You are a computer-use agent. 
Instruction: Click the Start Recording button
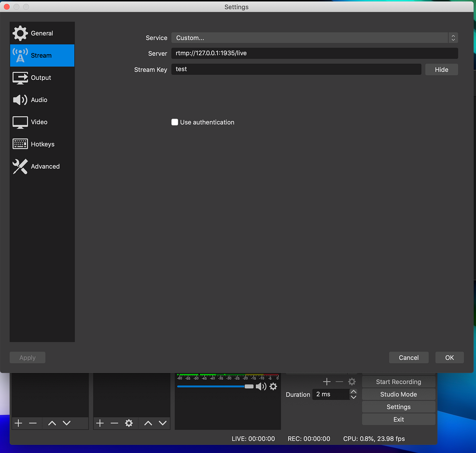pos(398,382)
